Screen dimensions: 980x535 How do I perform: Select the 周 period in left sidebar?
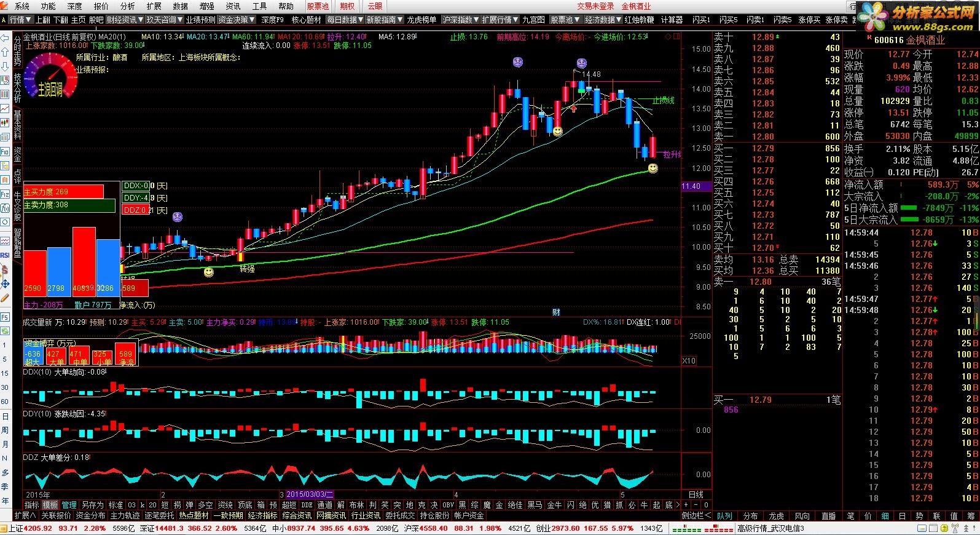tap(5, 430)
